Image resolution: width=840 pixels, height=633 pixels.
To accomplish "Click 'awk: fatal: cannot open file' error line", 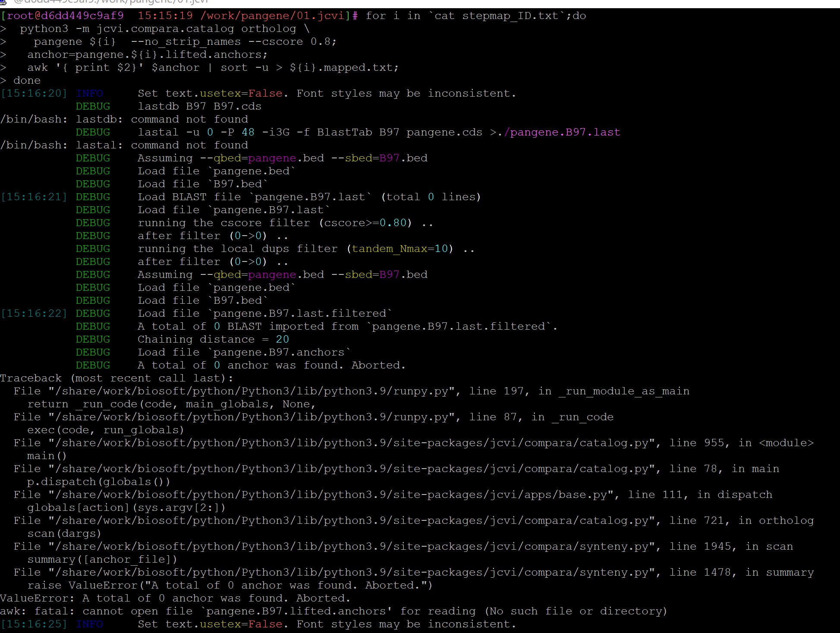I will point(334,611).
